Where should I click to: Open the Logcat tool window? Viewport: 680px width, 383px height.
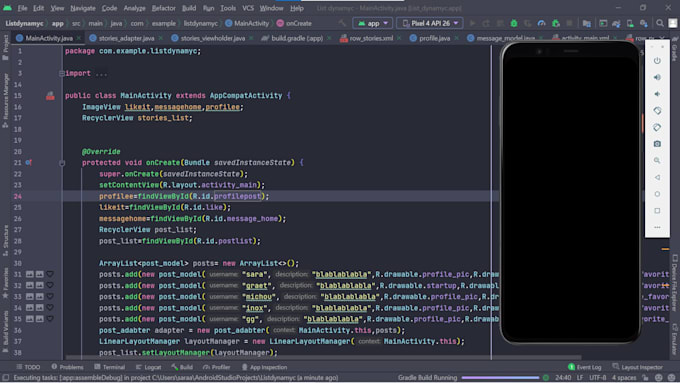coord(148,367)
